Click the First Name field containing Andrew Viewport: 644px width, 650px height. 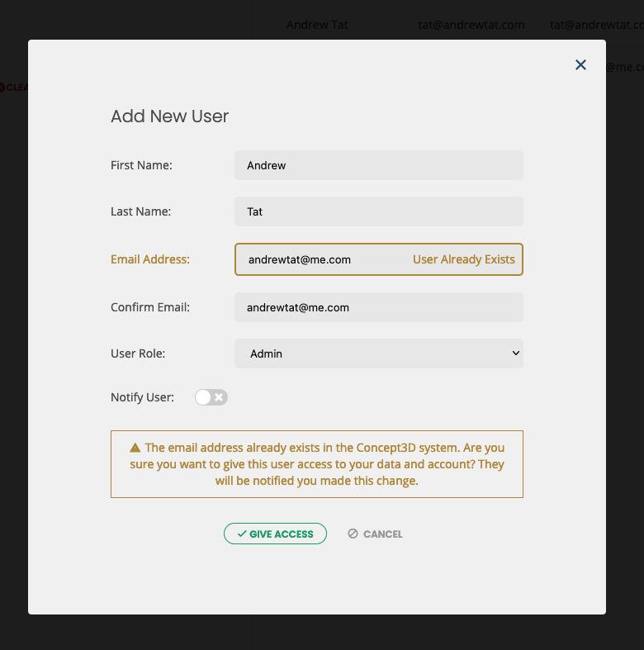[379, 165]
